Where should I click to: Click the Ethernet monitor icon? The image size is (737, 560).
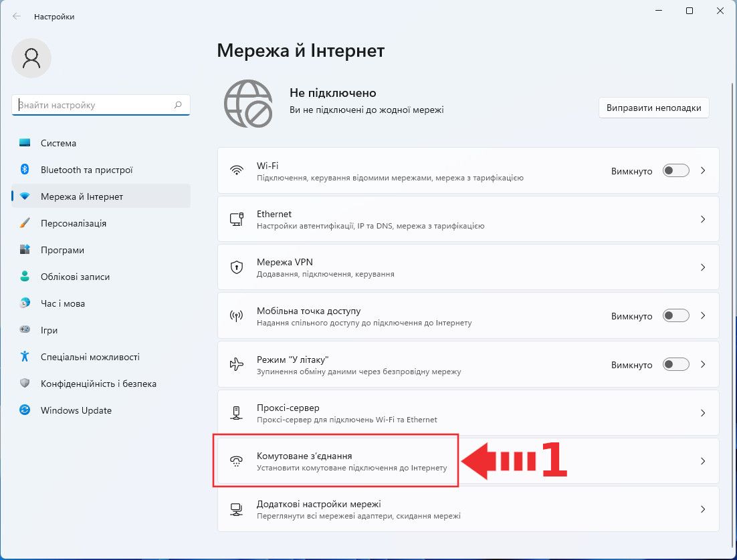(x=237, y=219)
